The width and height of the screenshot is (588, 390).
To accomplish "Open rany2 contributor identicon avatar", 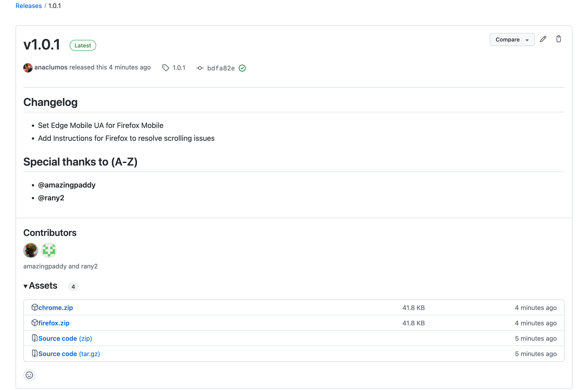I will 49,250.
